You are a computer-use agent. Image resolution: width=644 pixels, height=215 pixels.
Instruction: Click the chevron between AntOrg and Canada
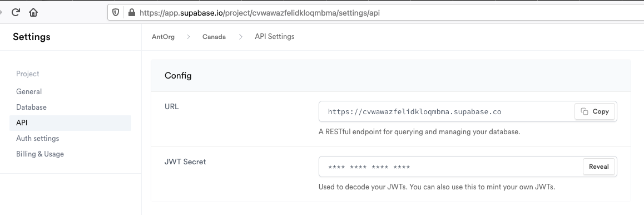click(x=189, y=37)
